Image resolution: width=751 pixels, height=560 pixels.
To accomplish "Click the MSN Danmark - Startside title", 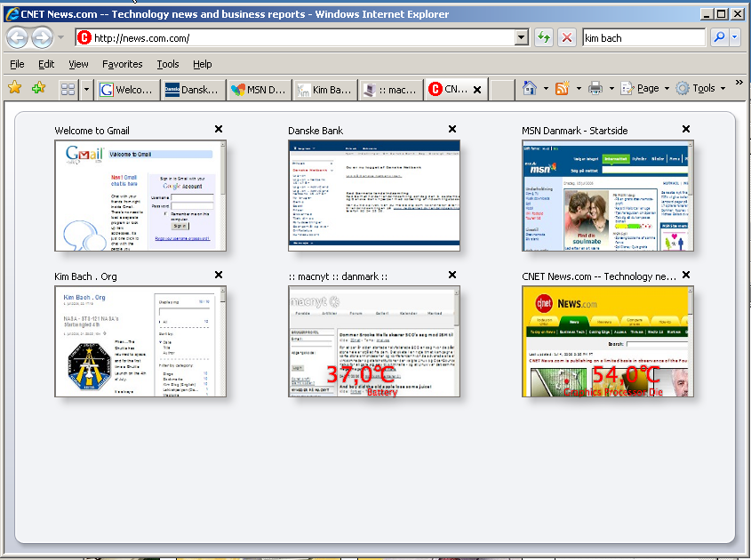I will click(575, 131).
